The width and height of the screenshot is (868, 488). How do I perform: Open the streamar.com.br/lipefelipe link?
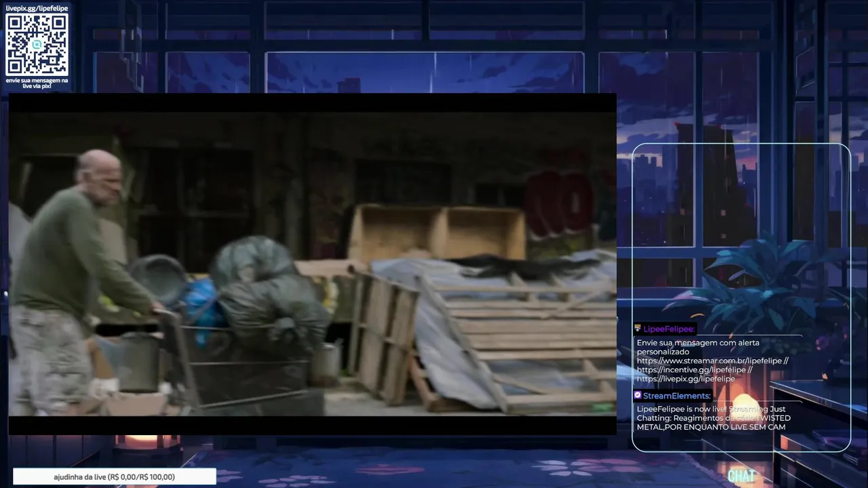pyautogui.click(x=709, y=361)
